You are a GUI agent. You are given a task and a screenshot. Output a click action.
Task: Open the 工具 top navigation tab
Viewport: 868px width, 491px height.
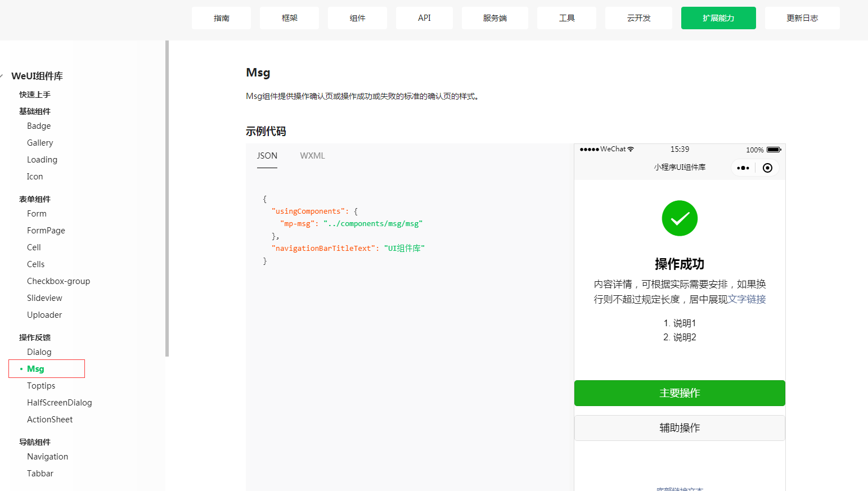[x=566, y=18]
